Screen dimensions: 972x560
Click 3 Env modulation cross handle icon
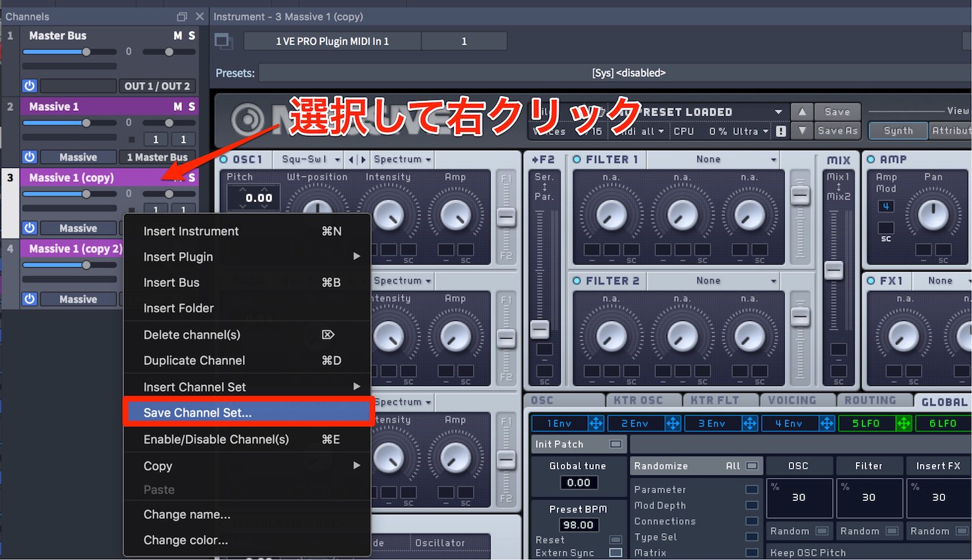[750, 423]
